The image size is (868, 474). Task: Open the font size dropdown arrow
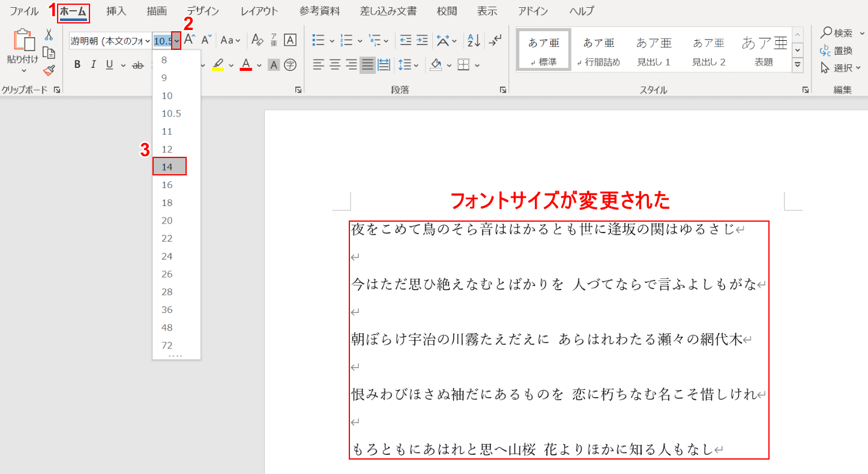tap(176, 41)
